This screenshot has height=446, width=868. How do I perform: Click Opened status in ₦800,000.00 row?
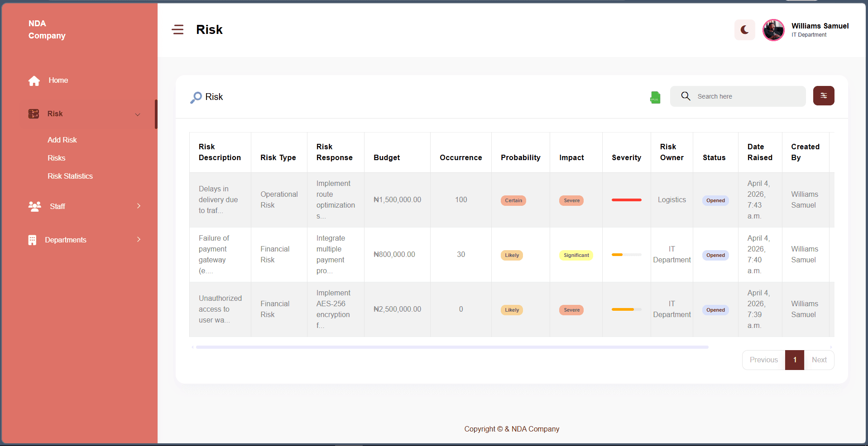click(x=715, y=255)
